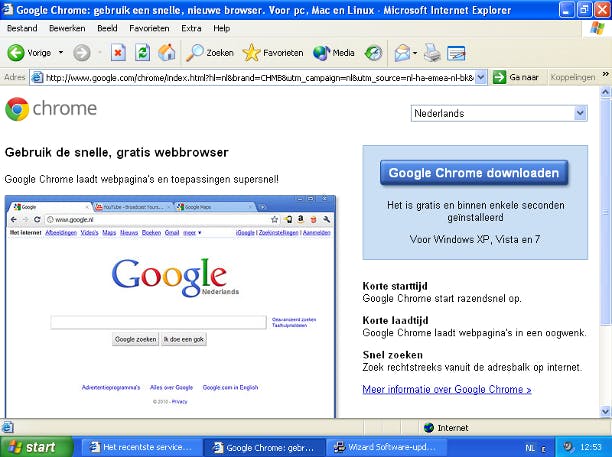Viewport: 612px width, 457px height.
Task: Open the Bewerken menu
Action: pos(67,28)
